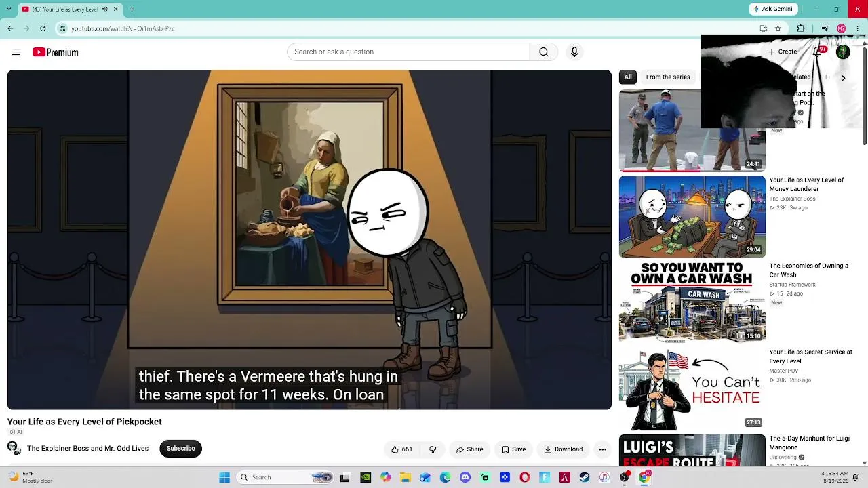Open the channel avatar below the video
Screen dimensions: 868x488
click(x=14, y=448)
